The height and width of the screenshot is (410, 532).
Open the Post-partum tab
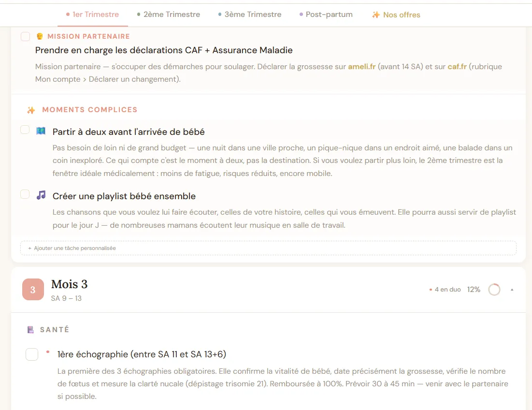click(x=326, y=15)
